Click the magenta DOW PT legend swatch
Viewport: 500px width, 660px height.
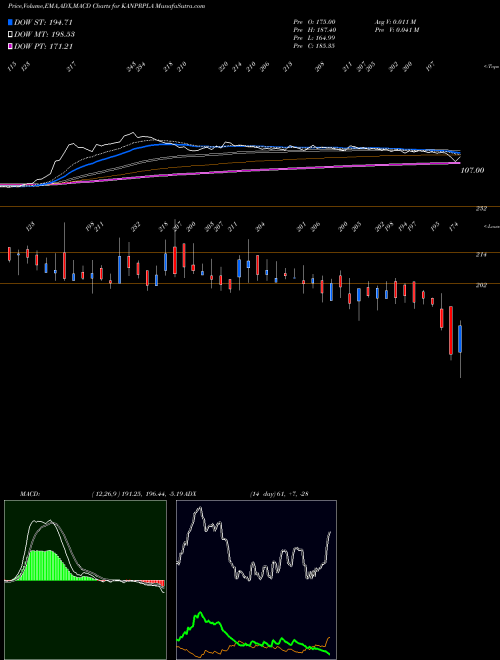click(x=10, y=46)
